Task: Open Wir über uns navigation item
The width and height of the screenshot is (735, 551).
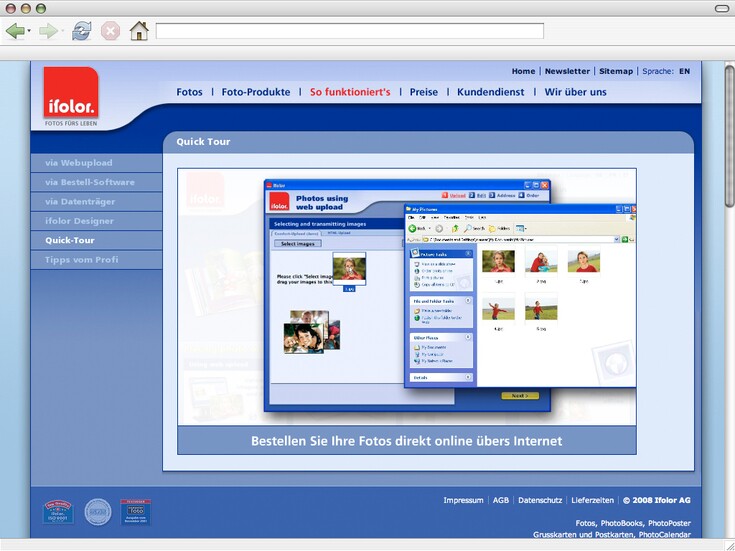Action: tap(575, 92)
